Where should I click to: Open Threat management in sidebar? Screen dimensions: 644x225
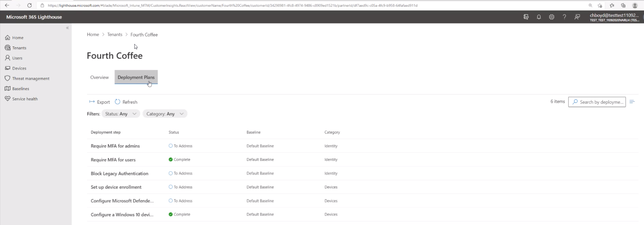click(x=30, y=78)
